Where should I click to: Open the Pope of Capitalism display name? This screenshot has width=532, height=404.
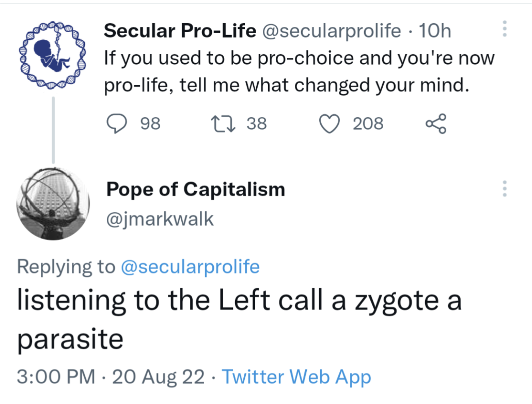click(x=195, y=190)
